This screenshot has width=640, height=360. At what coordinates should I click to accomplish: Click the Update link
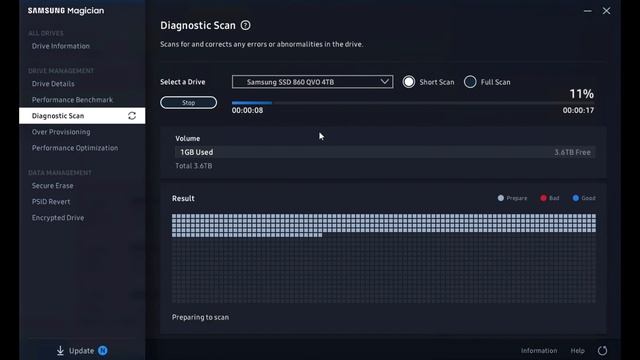pyautogui.click(x=81, y=351)
